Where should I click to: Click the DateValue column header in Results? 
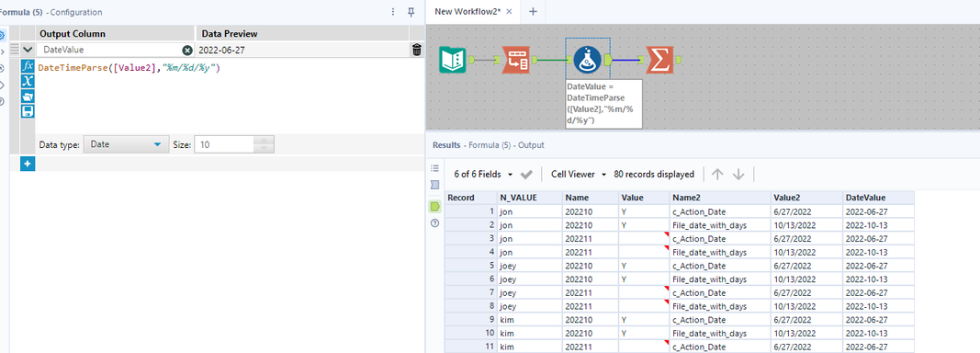(x=878, y=197)
